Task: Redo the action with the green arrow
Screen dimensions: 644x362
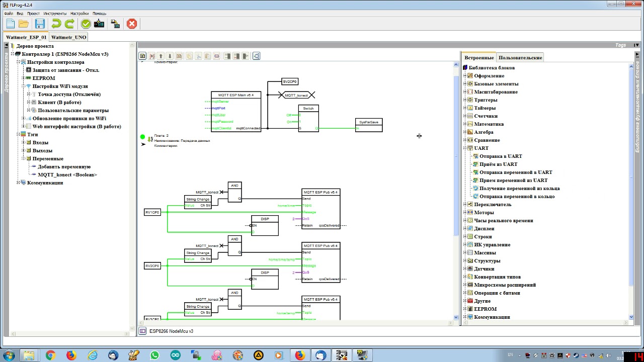Action: click(69, 24)
